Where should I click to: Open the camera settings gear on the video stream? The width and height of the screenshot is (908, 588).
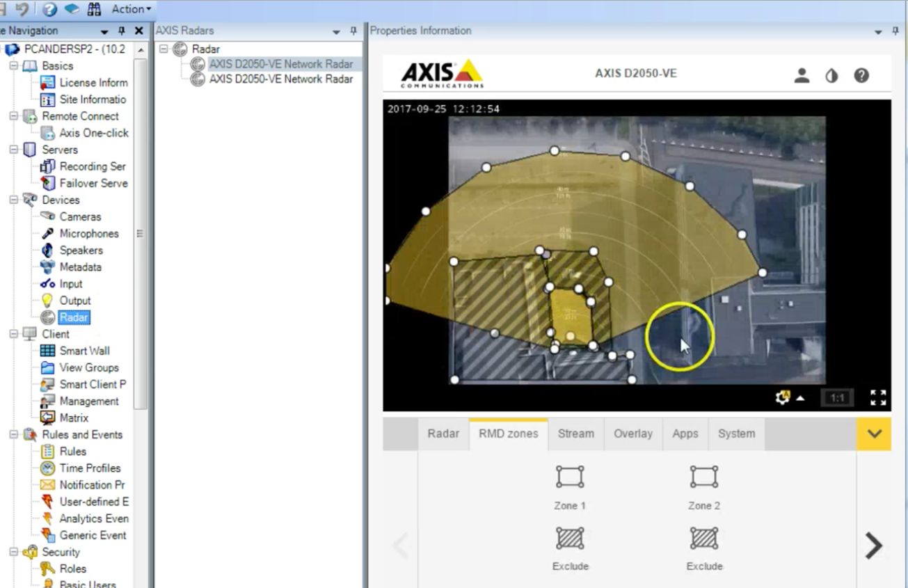pyautogui.click(x=782, y=397)
